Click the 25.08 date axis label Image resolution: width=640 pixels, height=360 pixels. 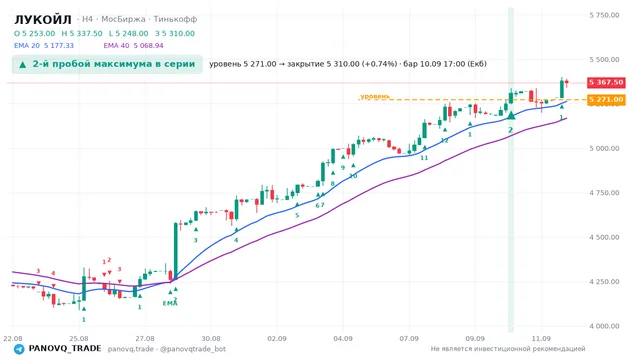[79, 339]
